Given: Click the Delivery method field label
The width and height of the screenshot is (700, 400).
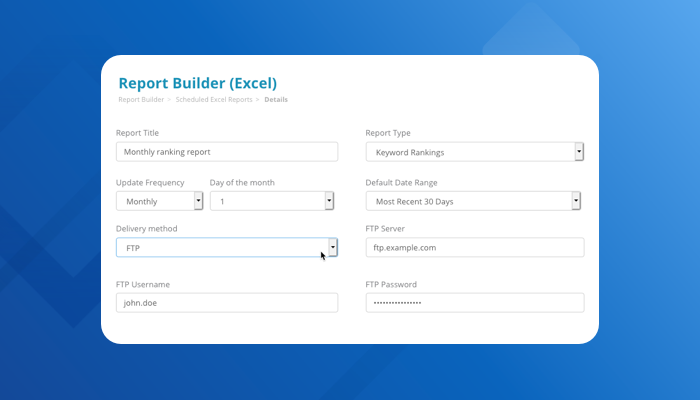Looking at the screenshot, I should [x=147, y=229].
